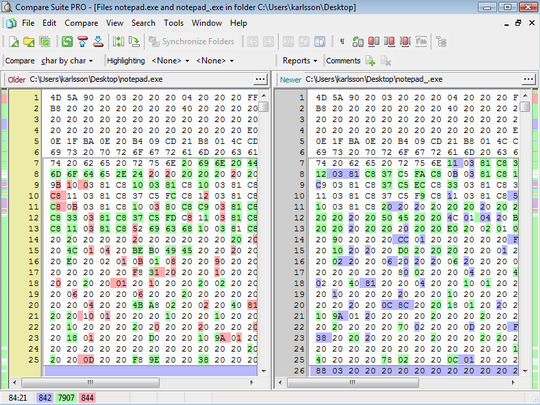Click the tree structure icon in toolbar

(441, 42)
